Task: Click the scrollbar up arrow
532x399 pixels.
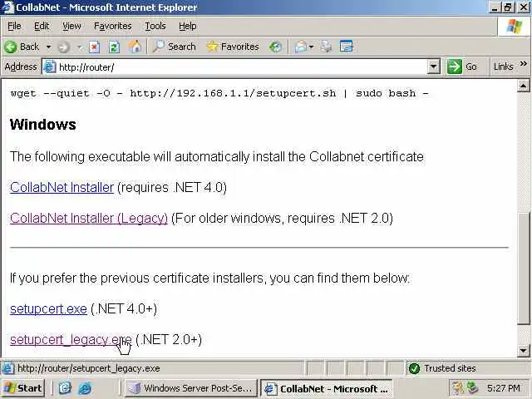Action: 523,86
